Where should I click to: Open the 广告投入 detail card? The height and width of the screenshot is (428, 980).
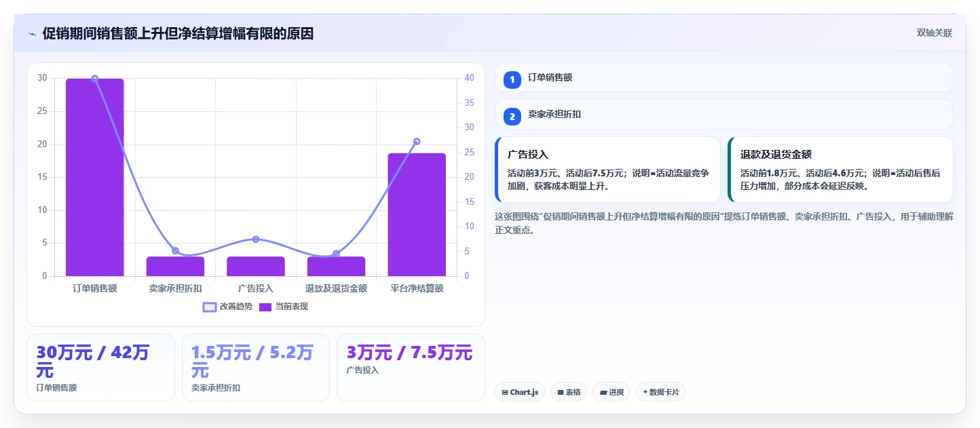607,170
